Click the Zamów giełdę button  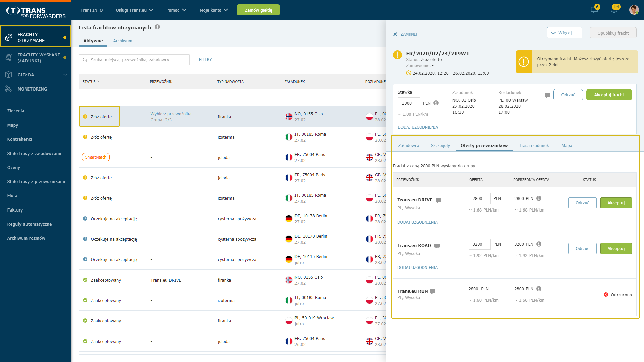[x=258, y=10]
